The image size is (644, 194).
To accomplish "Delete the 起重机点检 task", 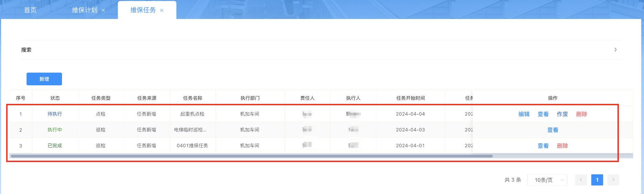I will point(581,114).
